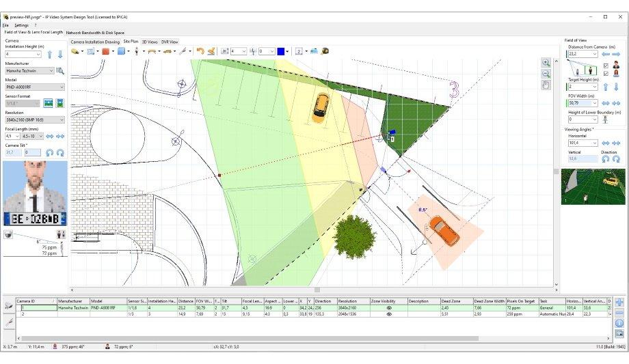The height and width of the screenshot is (364, 629).
Task: Click the Pixels On Target column header
Action: coord(522,301)
